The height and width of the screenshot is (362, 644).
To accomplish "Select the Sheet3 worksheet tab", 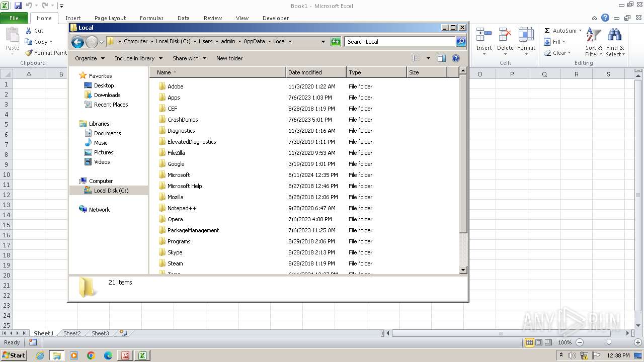I will point(100,333).
